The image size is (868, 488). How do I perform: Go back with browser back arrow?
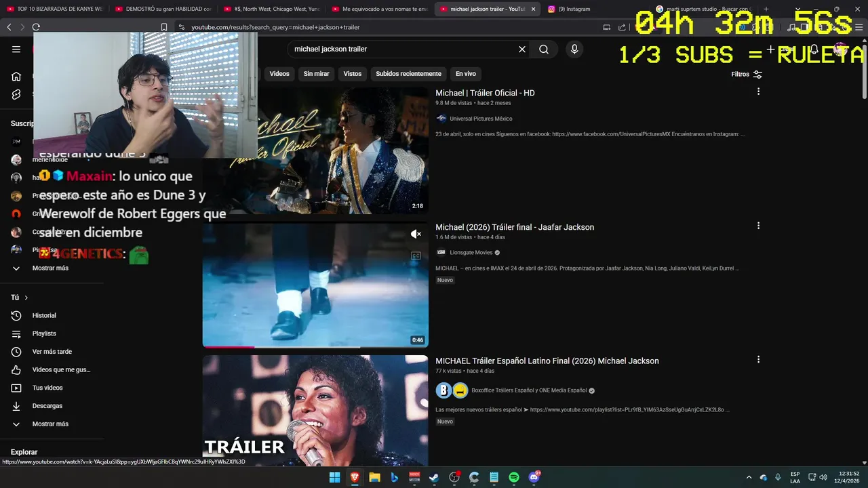tap(9, 27)
